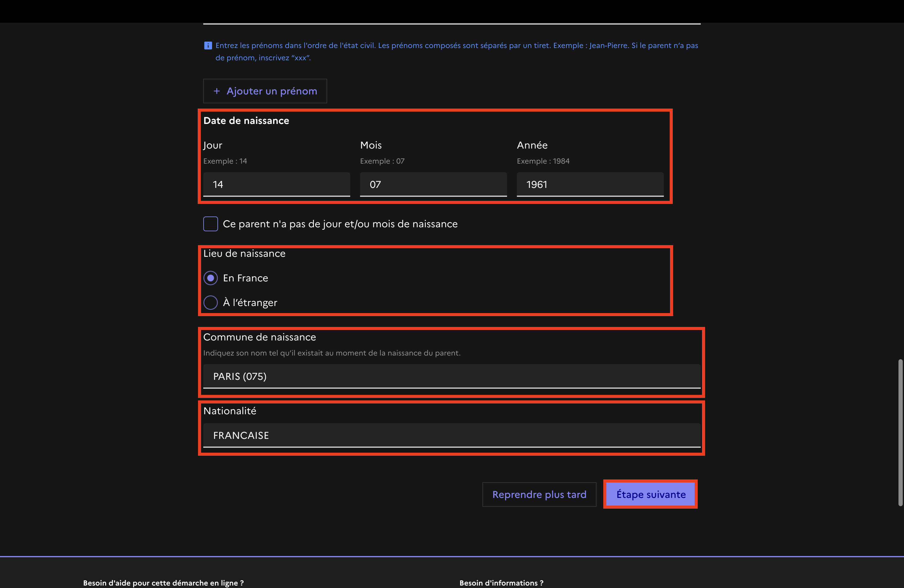Click the Mois input field containing 07
The image size is (904, 588).
point(433,185)
